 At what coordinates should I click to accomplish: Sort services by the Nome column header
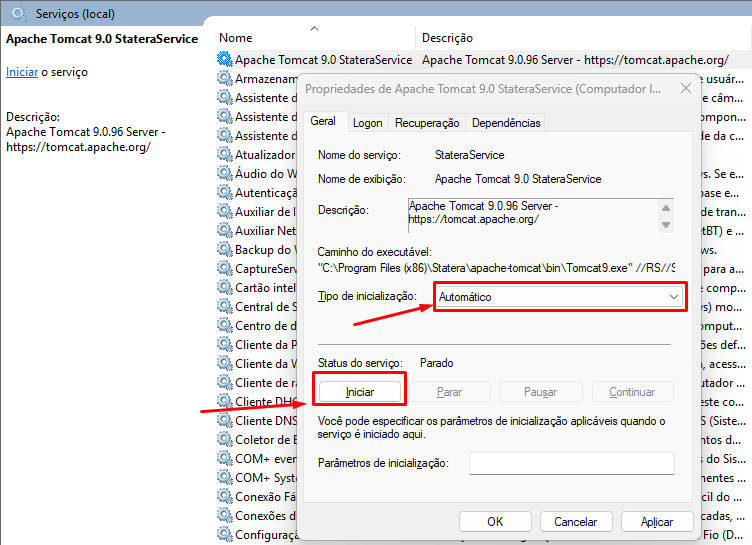(235, 38)
